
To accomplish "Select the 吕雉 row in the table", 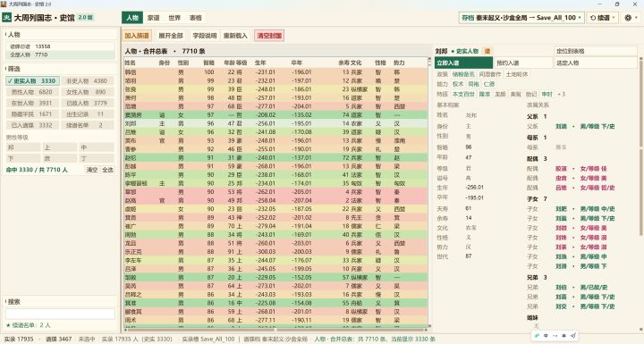I will [275, 132].
